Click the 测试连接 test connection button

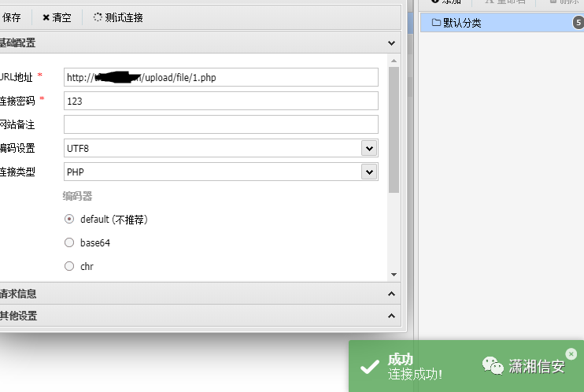point(118,17)
